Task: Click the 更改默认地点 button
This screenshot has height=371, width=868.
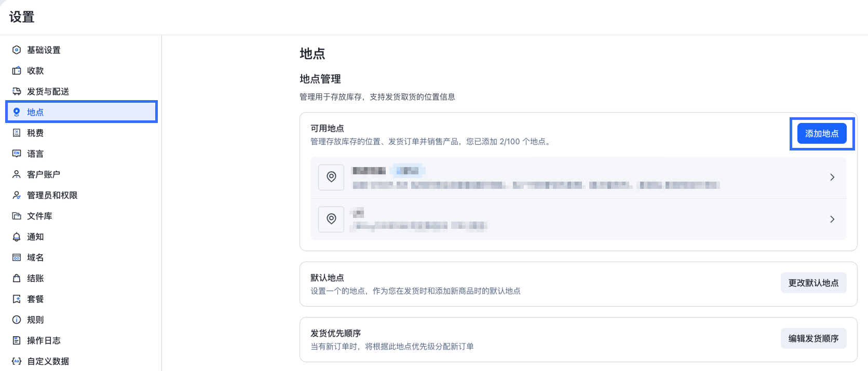Action: click(x=813, y=283)
